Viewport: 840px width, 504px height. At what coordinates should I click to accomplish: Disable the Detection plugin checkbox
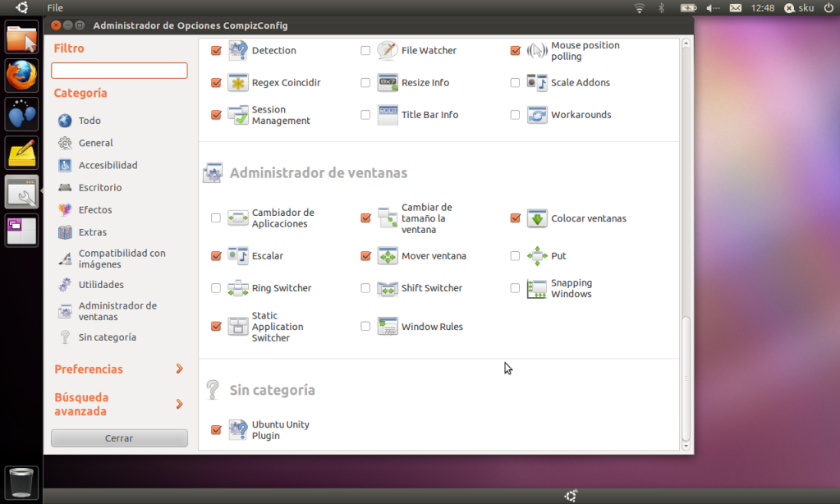216,50
